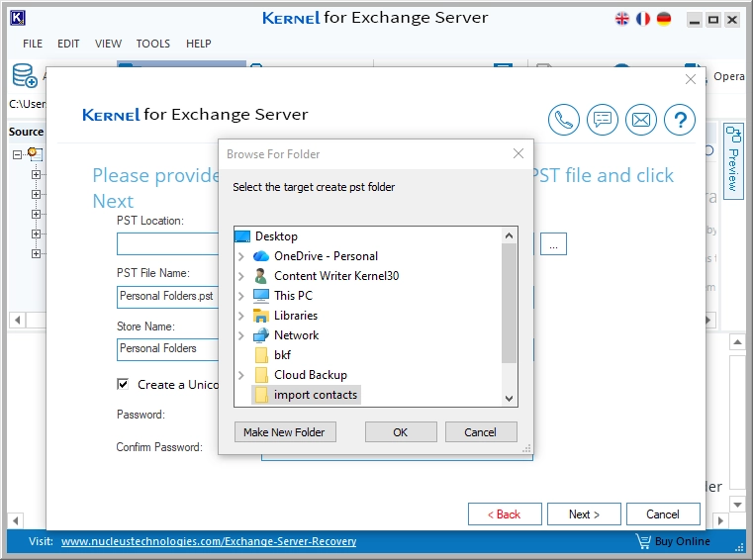
Task: Expand the Network node
Action: tap(241, 335)
